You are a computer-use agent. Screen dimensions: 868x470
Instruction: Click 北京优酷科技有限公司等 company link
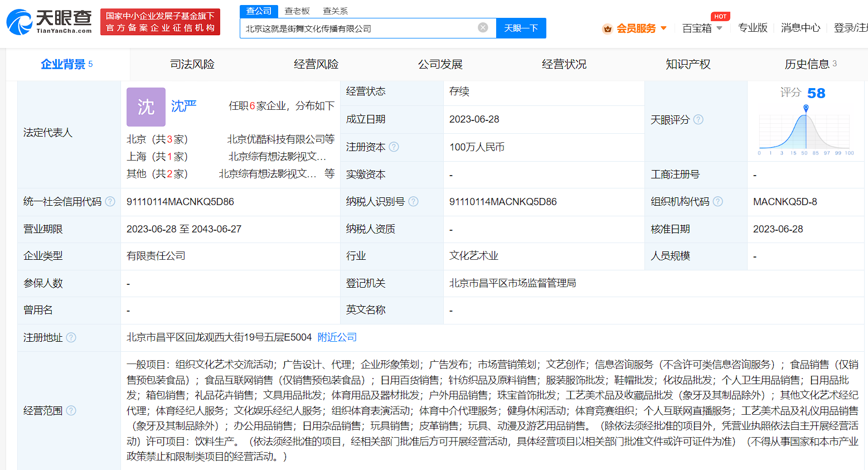[x=281, y=139]
